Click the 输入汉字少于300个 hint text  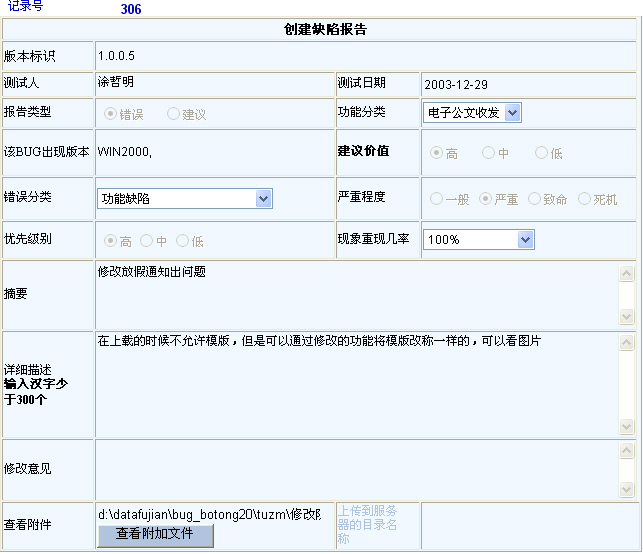(36, 392)
